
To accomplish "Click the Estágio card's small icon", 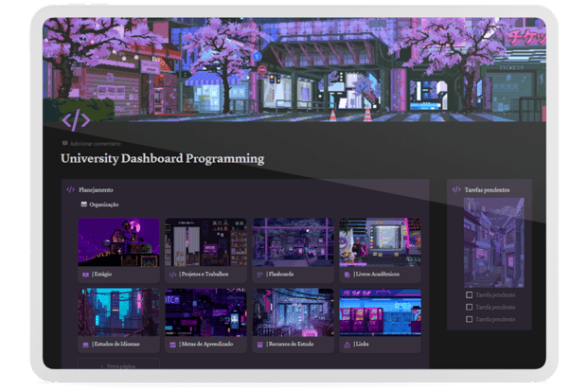I will coord(85,275).
